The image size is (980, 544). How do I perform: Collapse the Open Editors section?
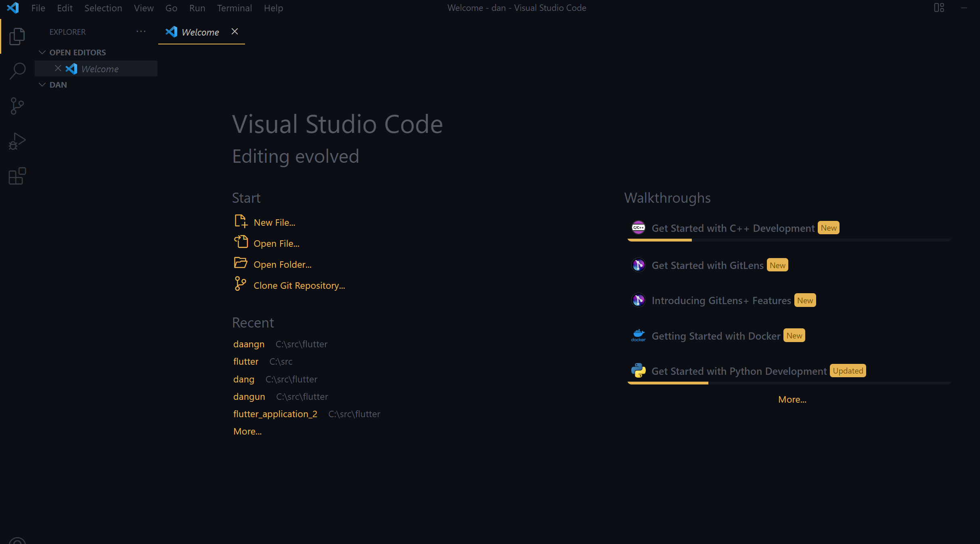42,52
